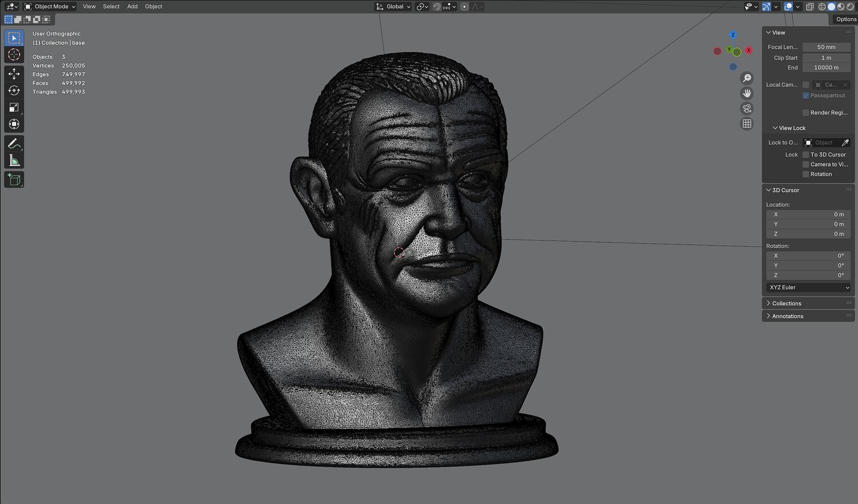This screenshot has width=858, height=504.
Task: Set selection mode to Intersect
Action: (x=46, y=19)
